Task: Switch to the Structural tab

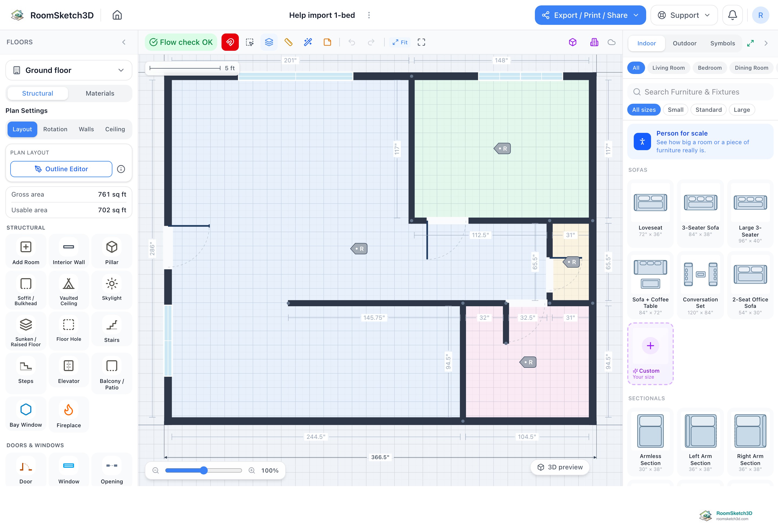Action: click(38, 93)
